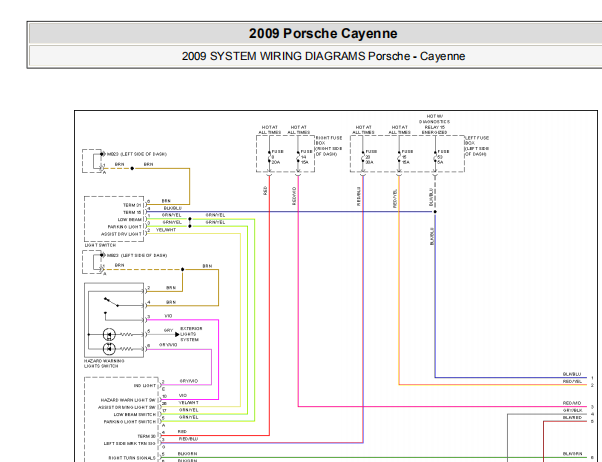Select the "HOT W/ DIAGNOSTICS RELAY 15 ENERGIZED" header
Screen dimensions: 602x462
[434, 124]
